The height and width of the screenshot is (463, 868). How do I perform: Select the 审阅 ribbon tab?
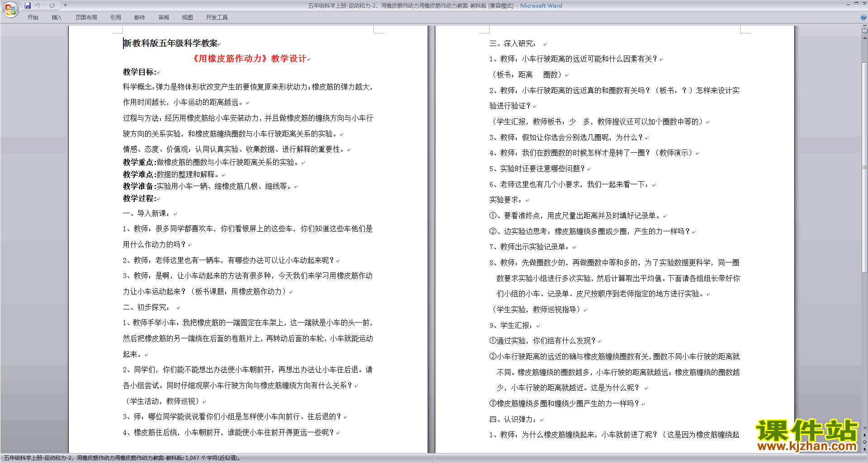pos(164,18)
